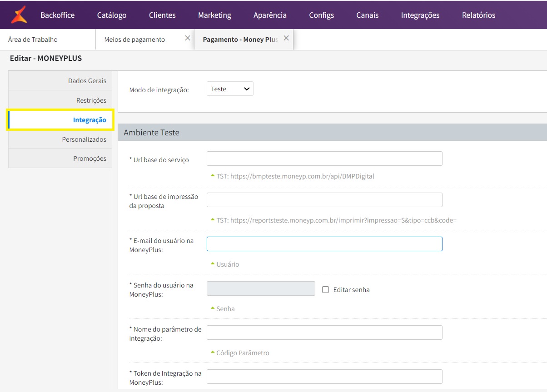Click the Editar - MONEYPLUS heading
Image resolution: width=547 pixels, height=392 pixels.
tap(46, 59)
